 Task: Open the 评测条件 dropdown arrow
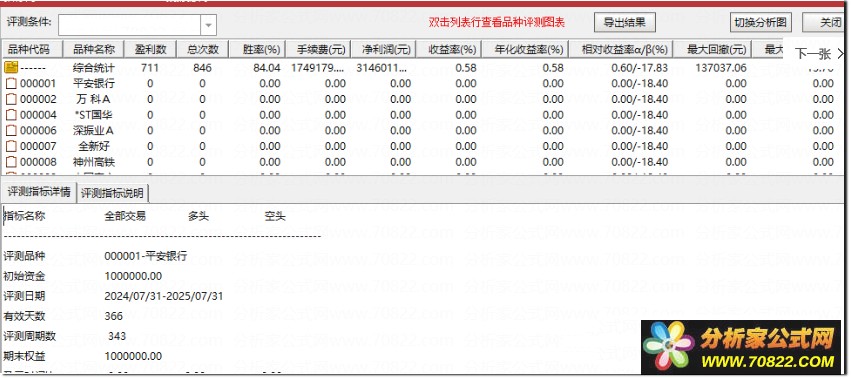tap(209, 24)
